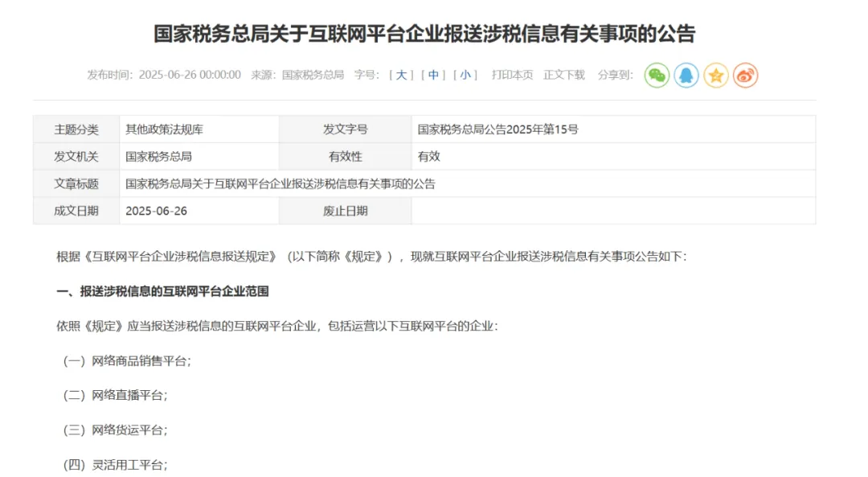Click the 有效性 header cell
Viewport: 868px width, 477px height.
pos(346,157)
